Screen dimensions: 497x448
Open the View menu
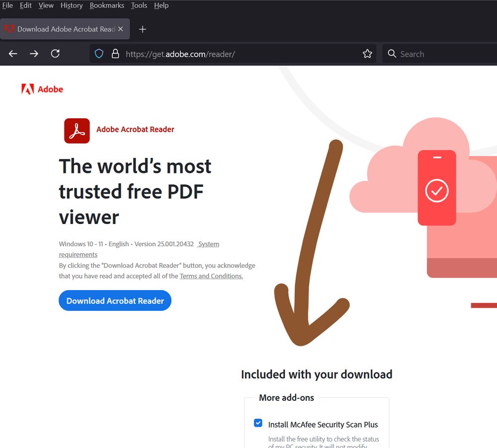click(x=46, y=5)
